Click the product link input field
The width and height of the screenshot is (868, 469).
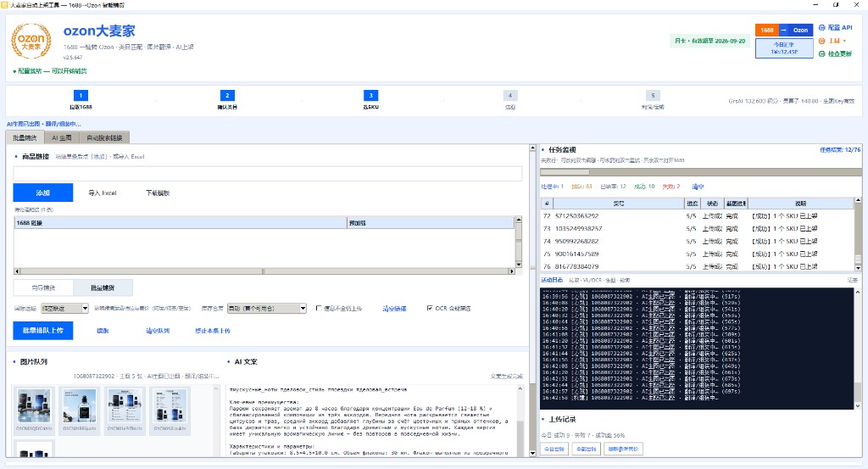(x=268, y=174)
